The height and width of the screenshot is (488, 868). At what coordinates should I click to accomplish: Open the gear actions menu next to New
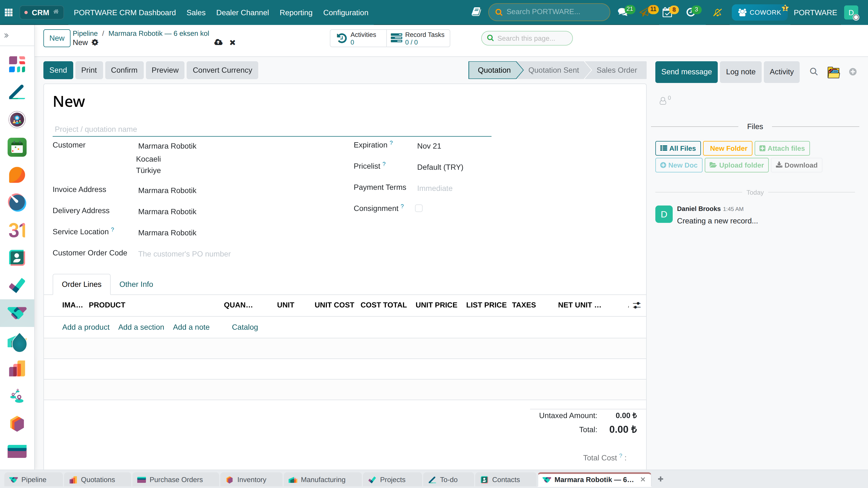[95, 43]
